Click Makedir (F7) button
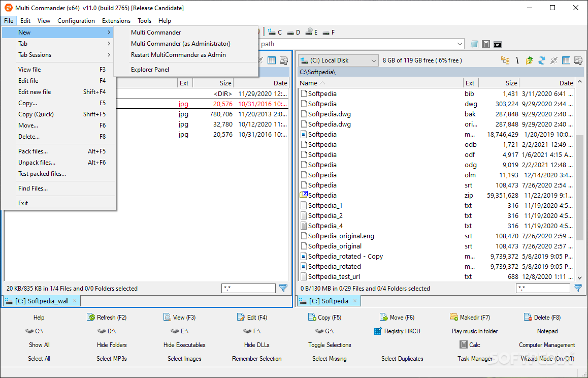Viewport: 588px width, 378px height. click(x=470, y=318)
